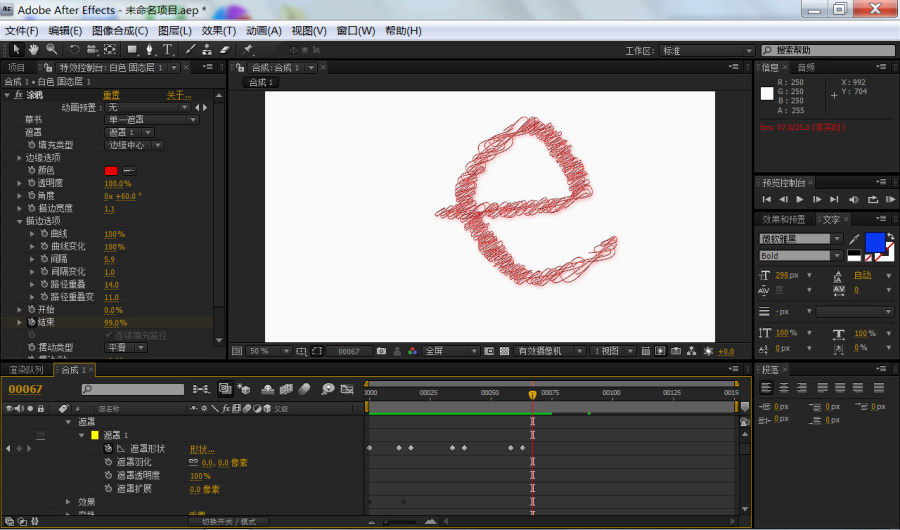Open the Bold font style dropdown

(800, 256)
